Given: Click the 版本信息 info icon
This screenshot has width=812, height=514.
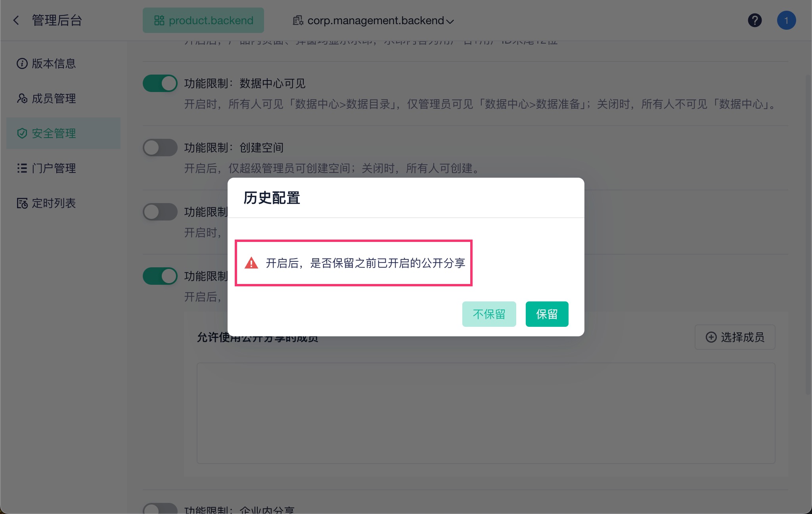Looking at the screenshot, I should [x=22, y=63].
